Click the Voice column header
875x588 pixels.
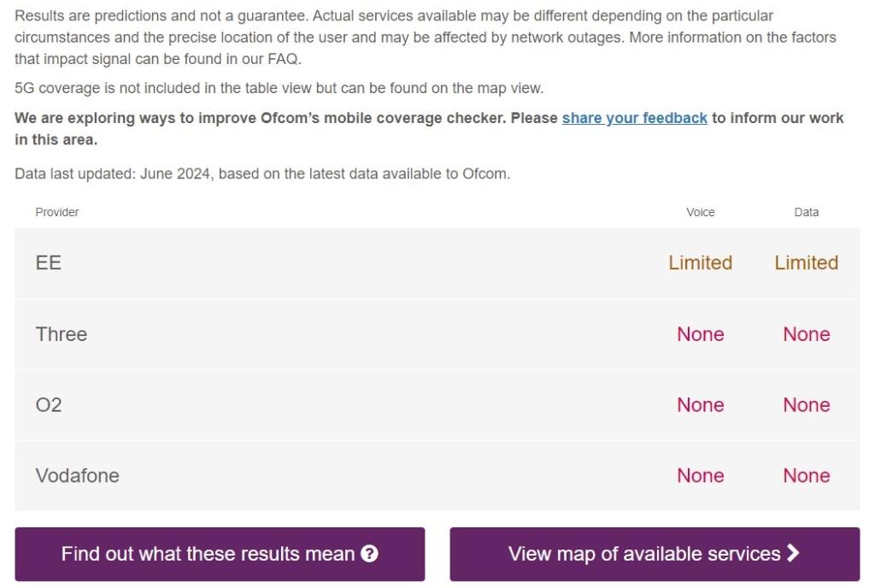(x=700, y=212)
